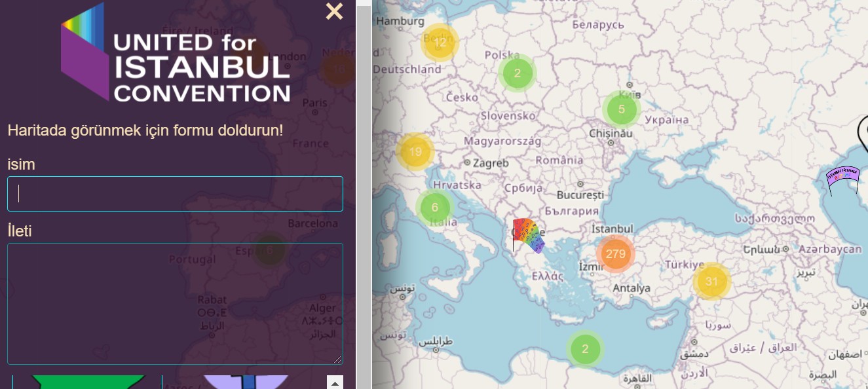Click the Hamburg label on the map

coord(399,21)
